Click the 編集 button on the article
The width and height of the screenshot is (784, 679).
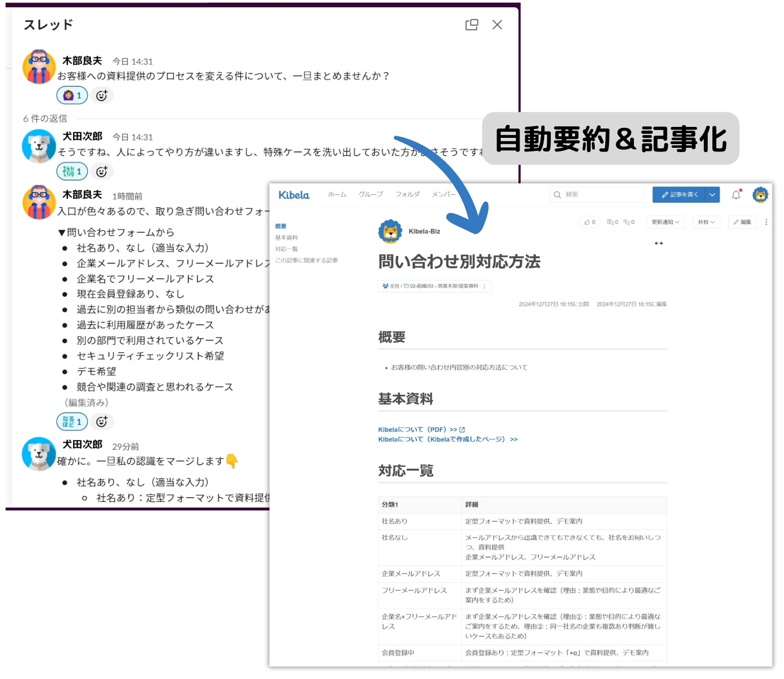click(742, 222)
